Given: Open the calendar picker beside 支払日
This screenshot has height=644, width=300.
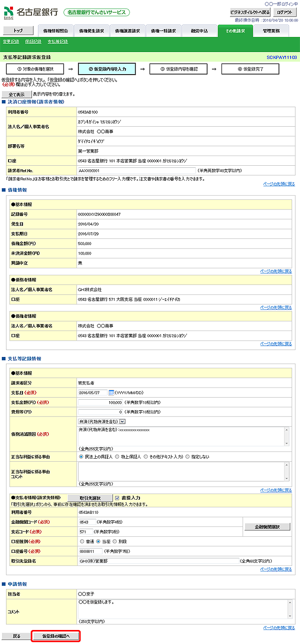Looking at the screenshot, I should click(111, 393).
